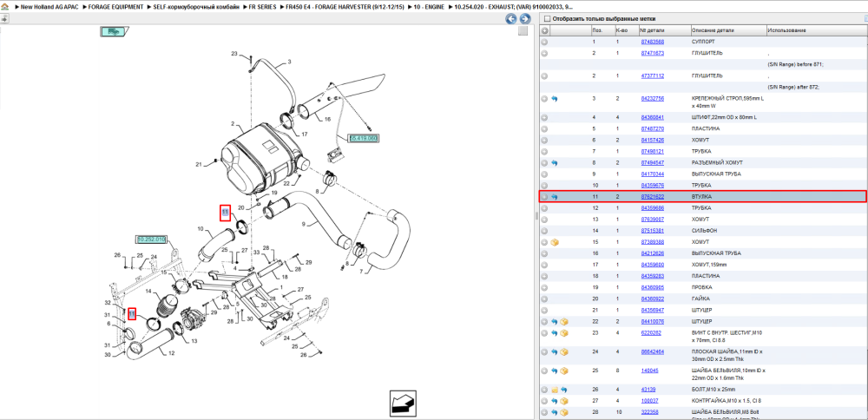Click the yellow box icon for part 87389388
Viewport: 868px width, 420px height.
click(556, 242)
